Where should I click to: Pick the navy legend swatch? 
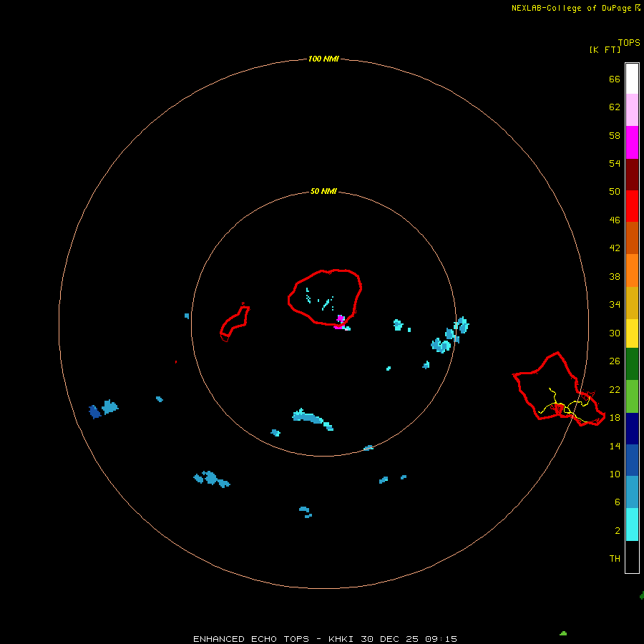point(632,429)
